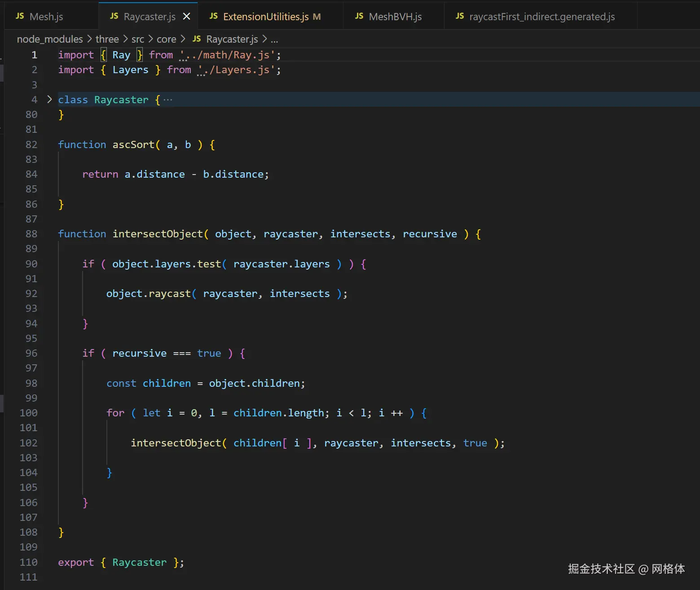The height and width of the screenshot is (590, 700).
Task: Close the Raycaster.js tab
Action: [x=187, y=17]
